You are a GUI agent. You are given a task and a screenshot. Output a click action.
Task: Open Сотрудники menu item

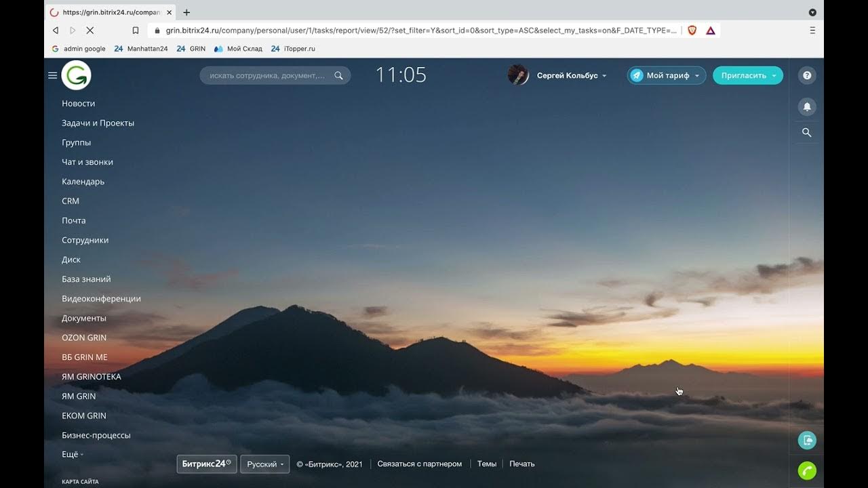coord(85,241)
